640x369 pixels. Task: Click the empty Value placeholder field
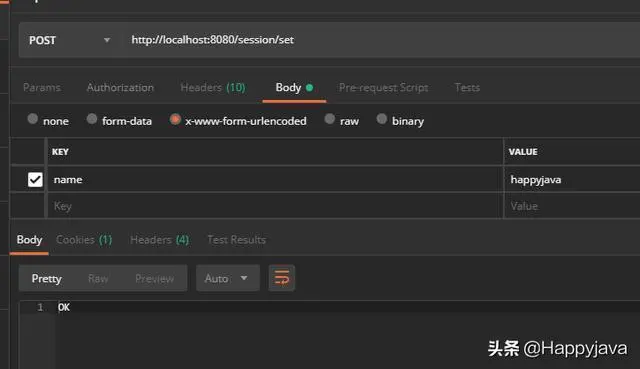(x=572, y=206)
